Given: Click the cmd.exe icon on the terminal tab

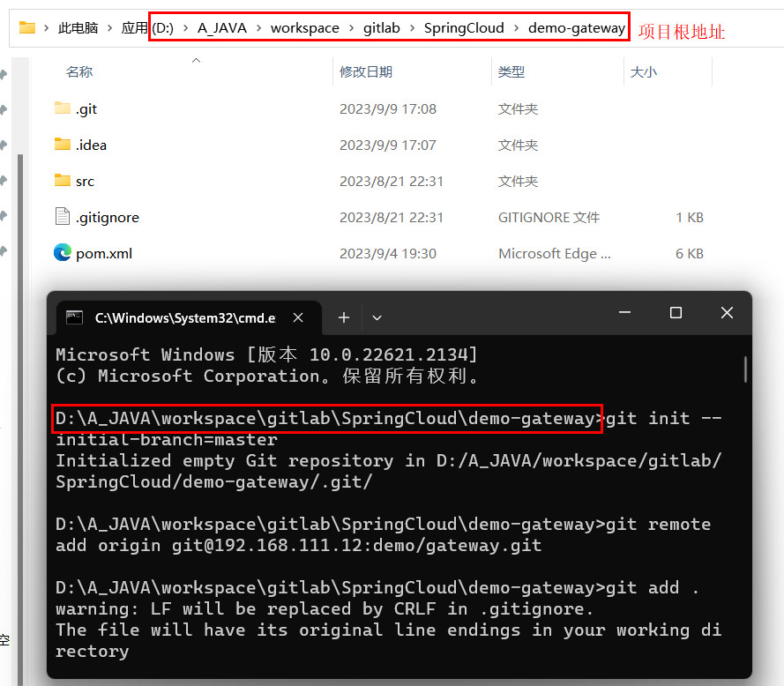Looking at the screenshot, I should [x=76, y=317].
